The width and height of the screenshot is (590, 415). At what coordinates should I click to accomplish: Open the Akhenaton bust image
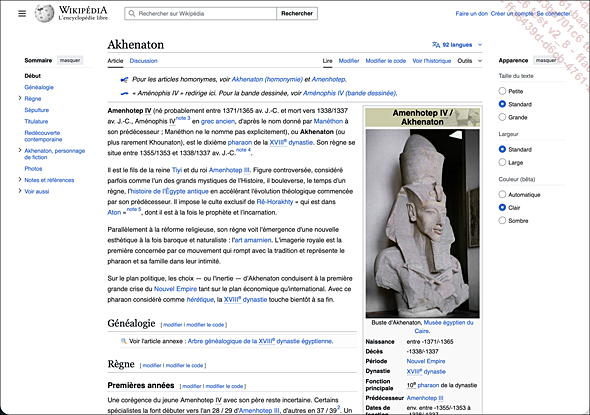[x=423, y=223]
